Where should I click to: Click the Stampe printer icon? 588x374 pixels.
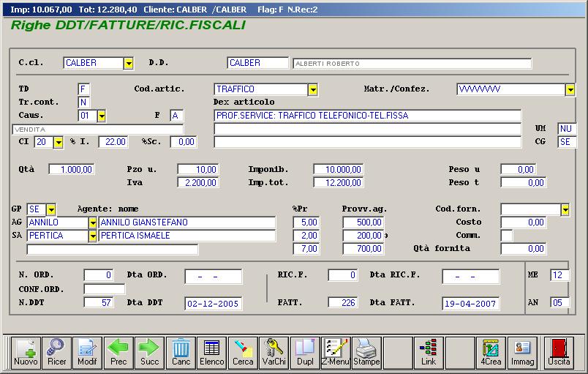(366, 353)
